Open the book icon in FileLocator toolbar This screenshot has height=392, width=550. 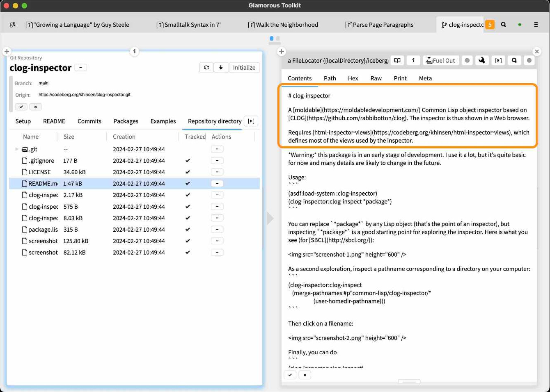(x=397, y=60)
